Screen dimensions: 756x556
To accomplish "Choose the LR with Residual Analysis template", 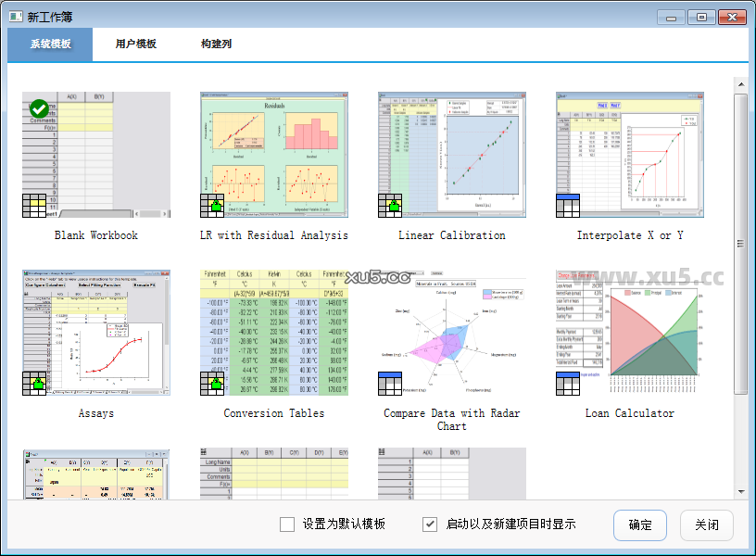I will pyautogui.click(x=274, y=155).
